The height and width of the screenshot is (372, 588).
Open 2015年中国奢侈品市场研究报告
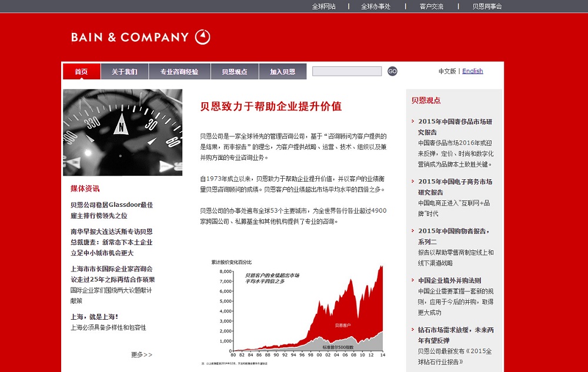pyautogui.click(x=455, y=126)
